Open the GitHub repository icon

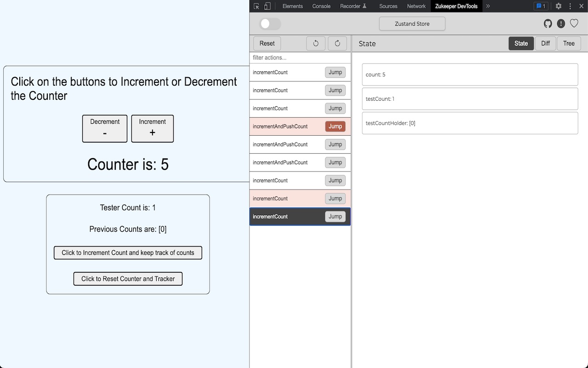pos(548,23)
